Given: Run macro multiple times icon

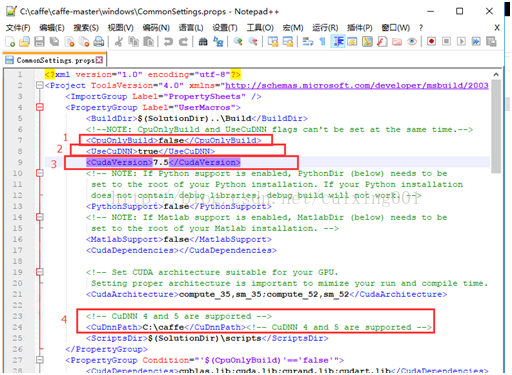Looking at the screenshot, I should (476, 42).
